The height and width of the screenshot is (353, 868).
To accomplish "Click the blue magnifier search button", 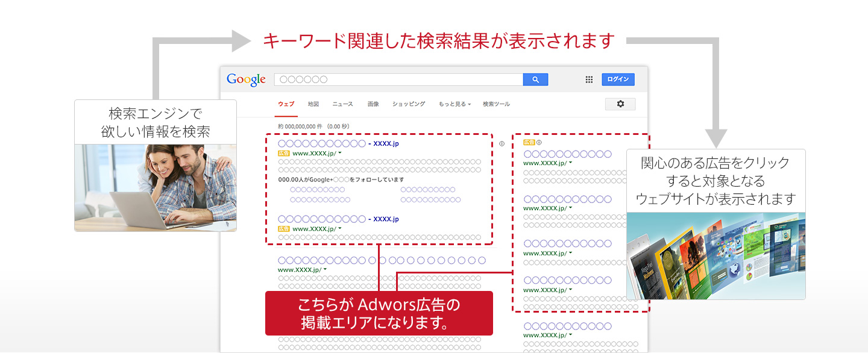I will (x=535, y=80).
